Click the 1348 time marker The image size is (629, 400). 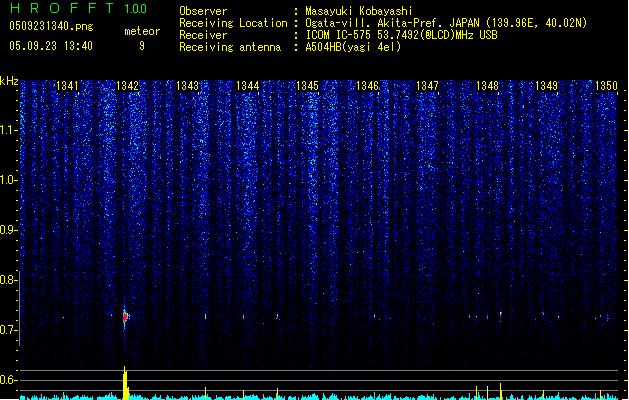coord(487,86)
